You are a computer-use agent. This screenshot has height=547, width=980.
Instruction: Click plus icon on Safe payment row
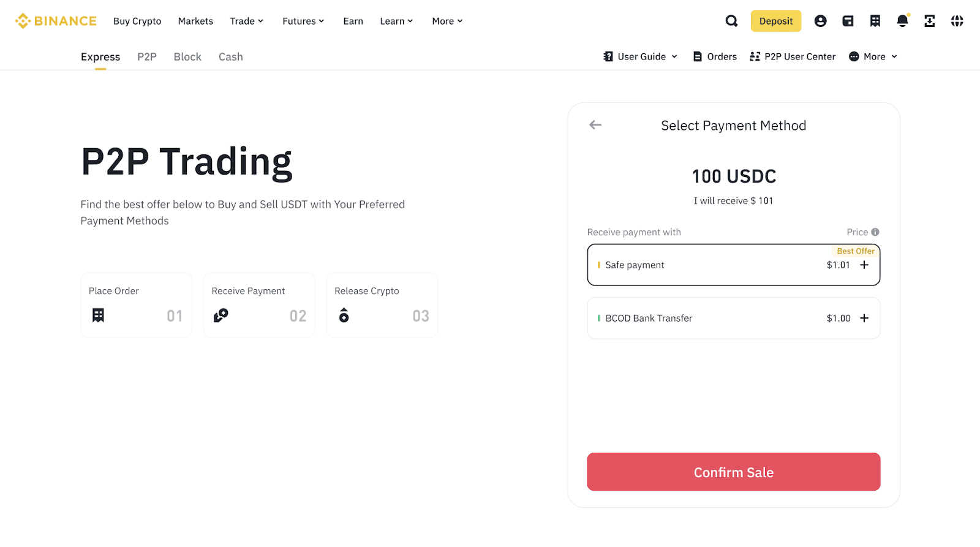pyautogui.click(x=864, y=265)
